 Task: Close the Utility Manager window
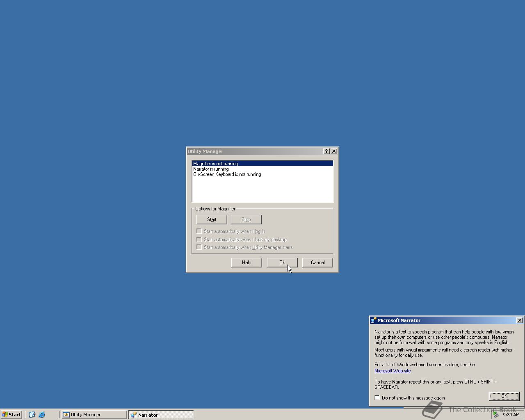(x=334, y=151)
